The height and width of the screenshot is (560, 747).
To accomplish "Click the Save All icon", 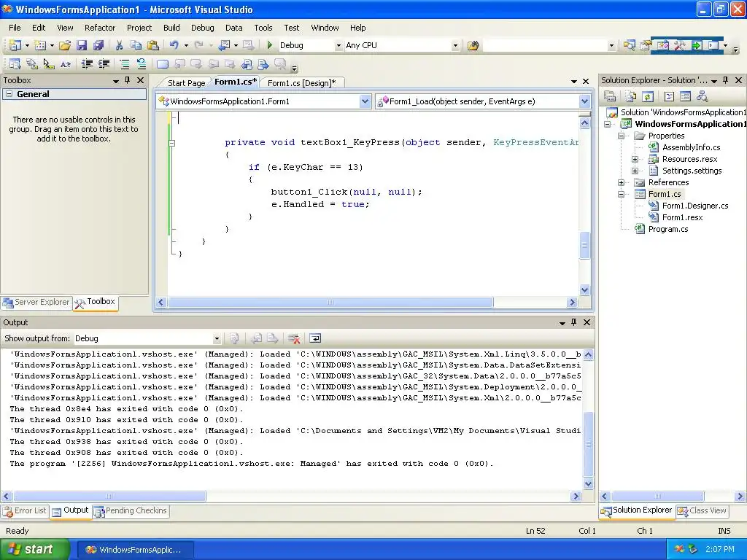I will point(98,45).
